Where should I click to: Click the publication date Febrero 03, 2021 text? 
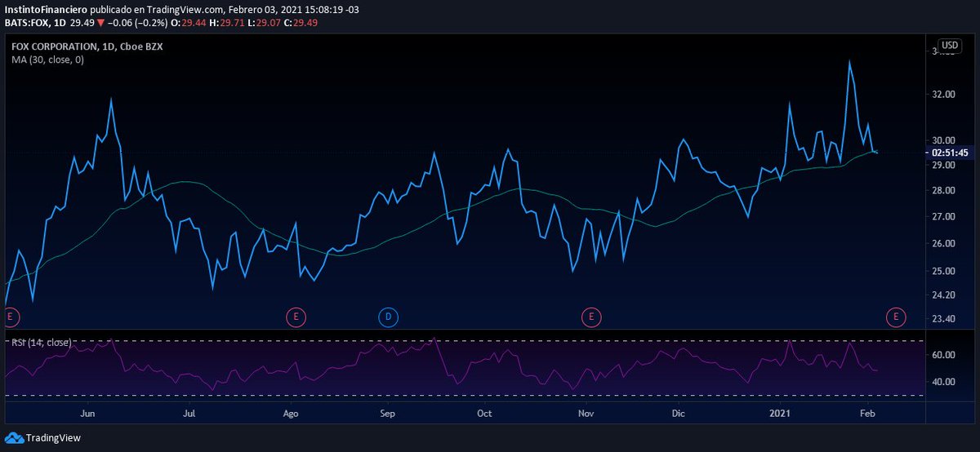[x=265, y=9]
